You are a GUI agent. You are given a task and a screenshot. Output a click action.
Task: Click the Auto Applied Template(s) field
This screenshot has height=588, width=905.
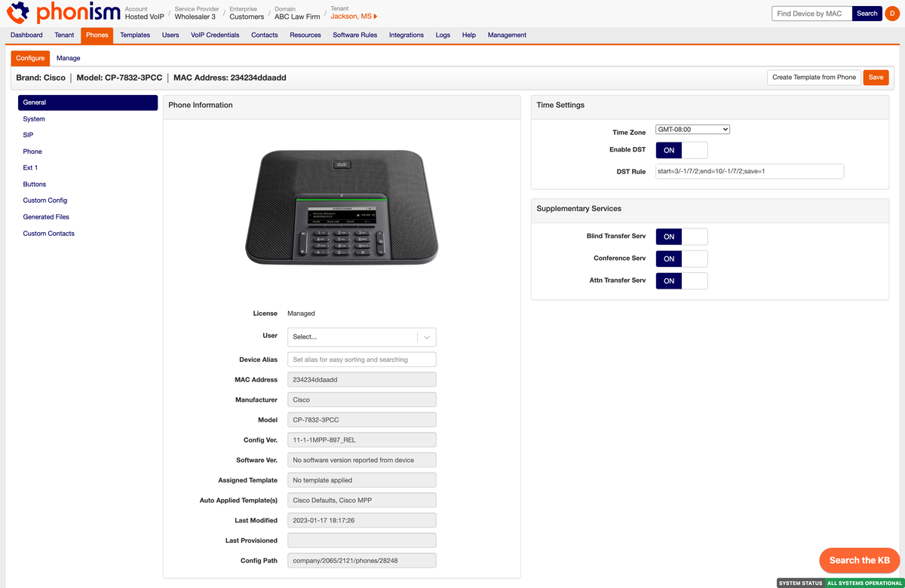tap(362, 501)
